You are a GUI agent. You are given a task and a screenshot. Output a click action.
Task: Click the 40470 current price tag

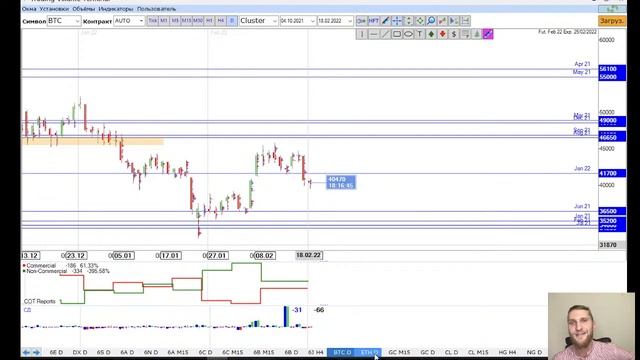[341, 182]
